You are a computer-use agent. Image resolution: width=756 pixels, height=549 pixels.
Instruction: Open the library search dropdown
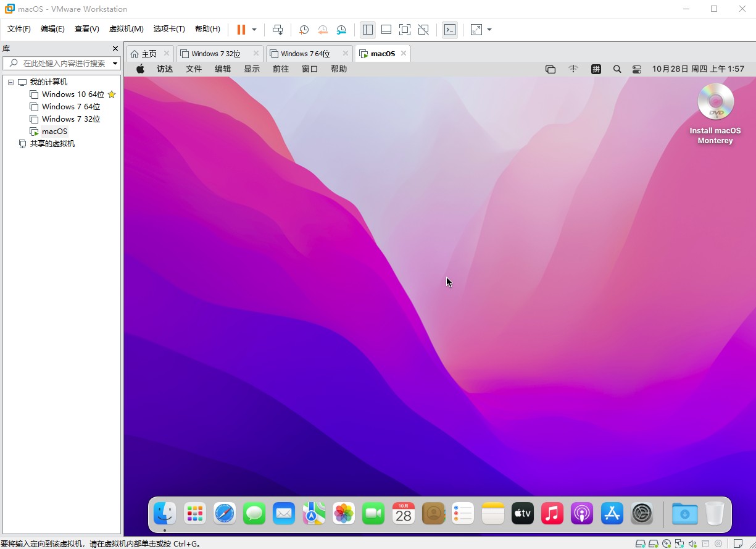115,63
